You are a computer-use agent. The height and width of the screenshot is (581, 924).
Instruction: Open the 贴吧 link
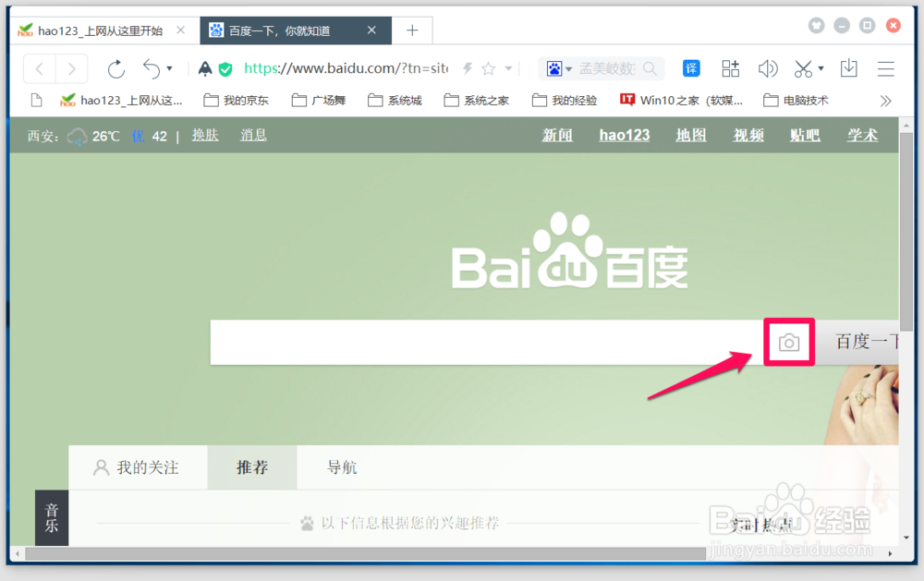point(805,136)
